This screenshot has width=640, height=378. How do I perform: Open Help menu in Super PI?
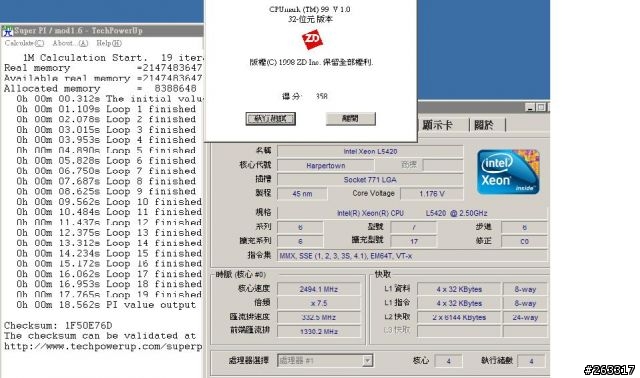pyautogui.click(x=109, y=43)
